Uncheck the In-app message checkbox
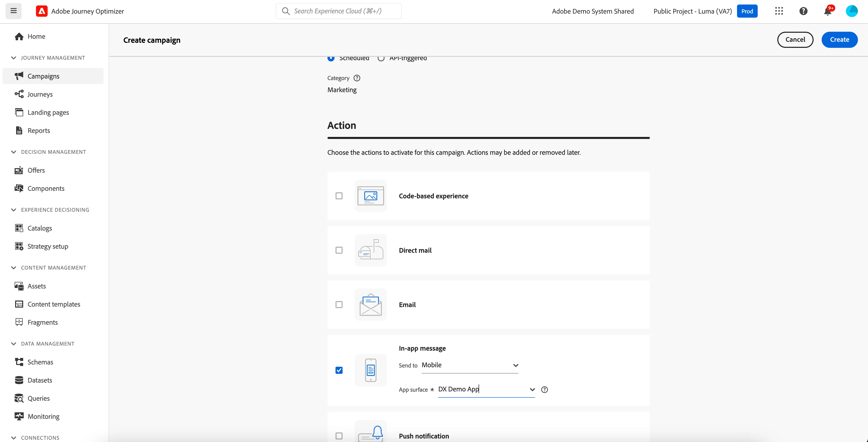 click(339, 370)
